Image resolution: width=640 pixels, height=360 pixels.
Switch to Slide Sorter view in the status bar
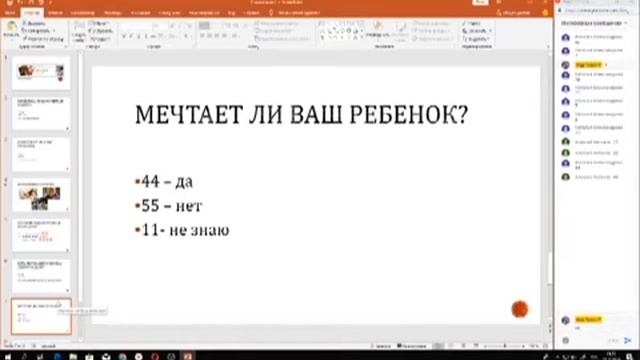point(451,346)
